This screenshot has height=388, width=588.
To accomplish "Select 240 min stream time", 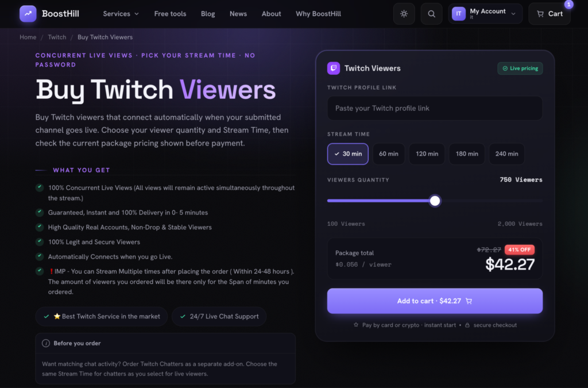I will point(506,154).
